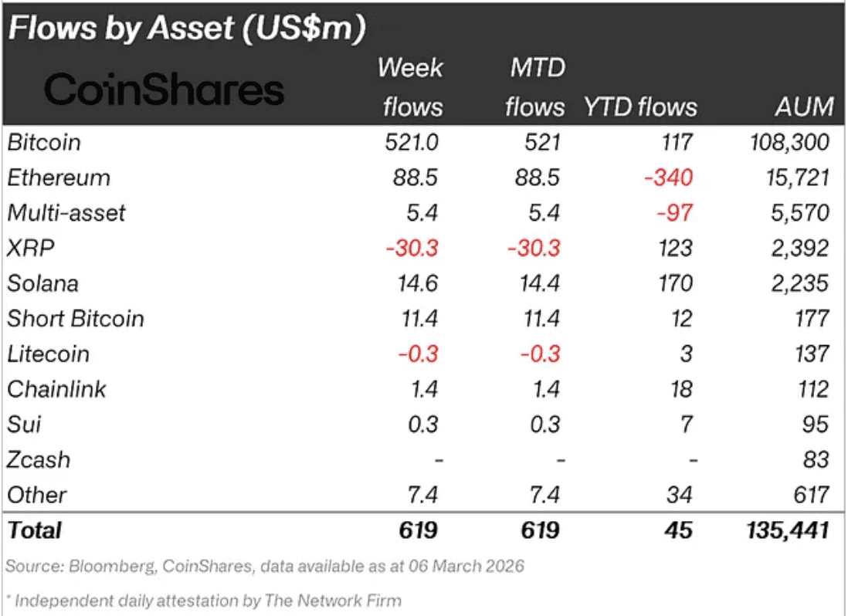Image resolution: width=848 pixels, height=616 pixels.
Task: Select the Chainlink row label
Action: (x=57, y=389)
